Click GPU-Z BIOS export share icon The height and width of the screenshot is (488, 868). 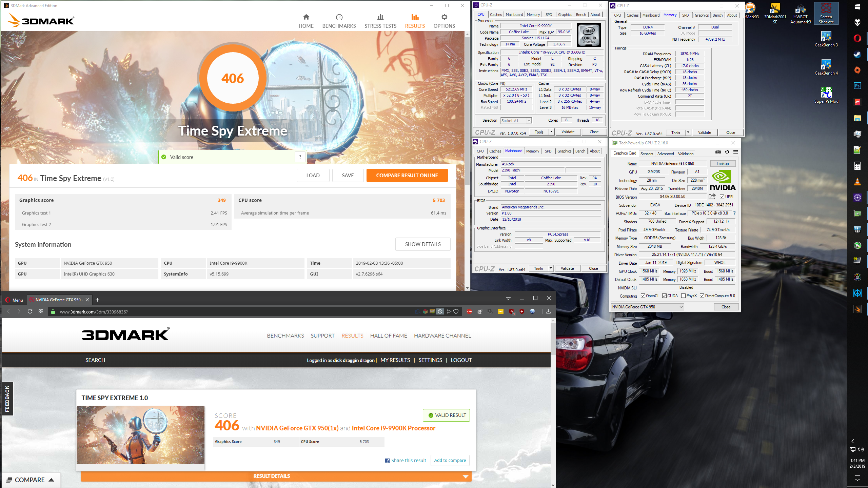[712, 197]
